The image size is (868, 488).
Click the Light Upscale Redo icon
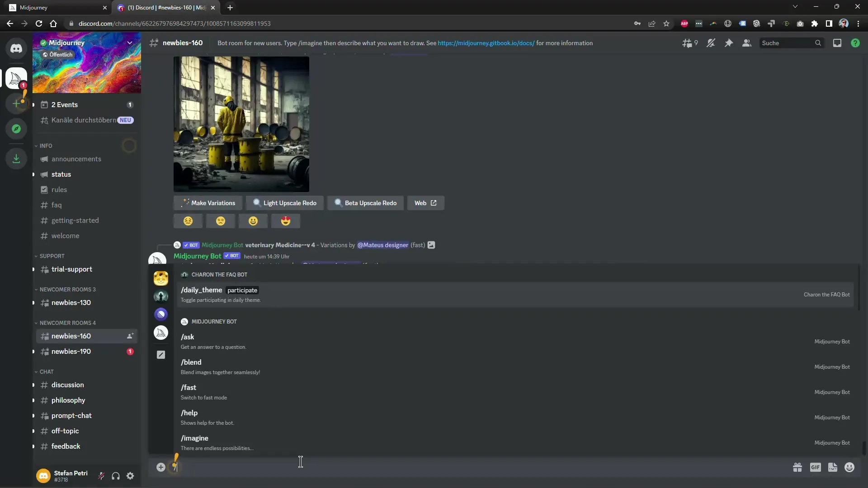[x=286, y=202]
